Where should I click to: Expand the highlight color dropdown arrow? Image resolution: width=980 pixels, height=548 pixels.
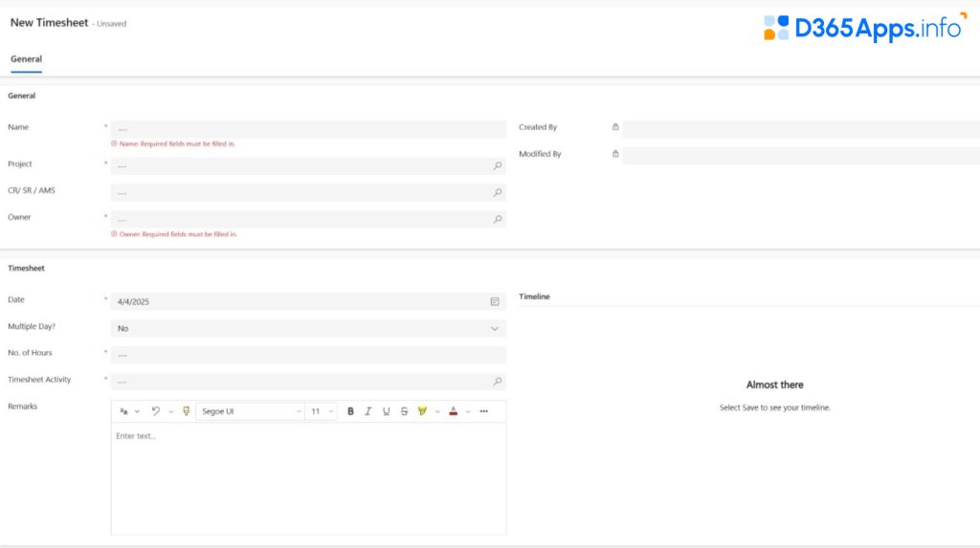pyautogui.click(x=437, y=412)
